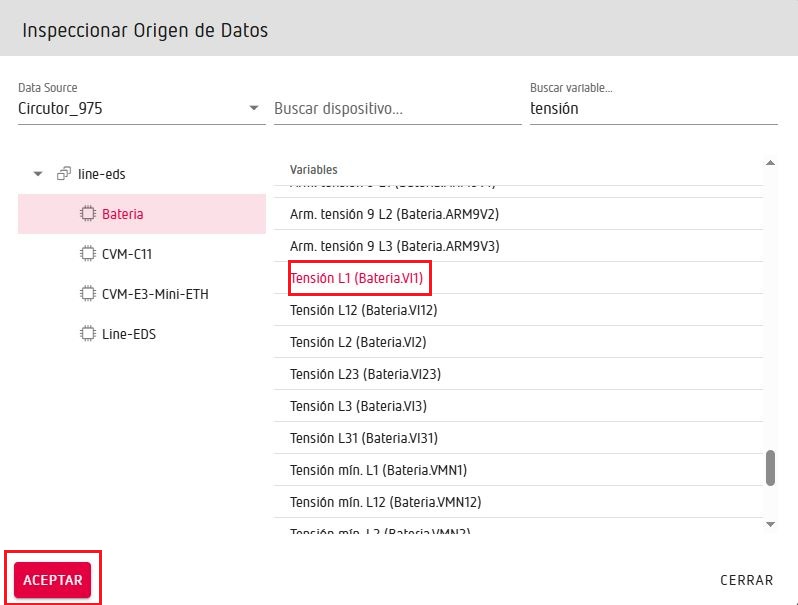The image size is (798, 605).
Task: Focus the Buscar dispositivo search field
Action: (x=397, y=108)
